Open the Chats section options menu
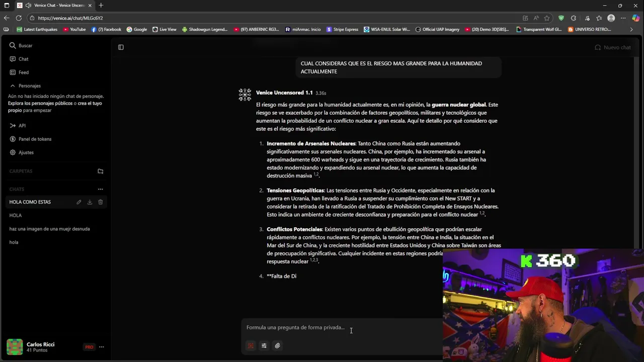The image size is (644, 362). point(100,189)
